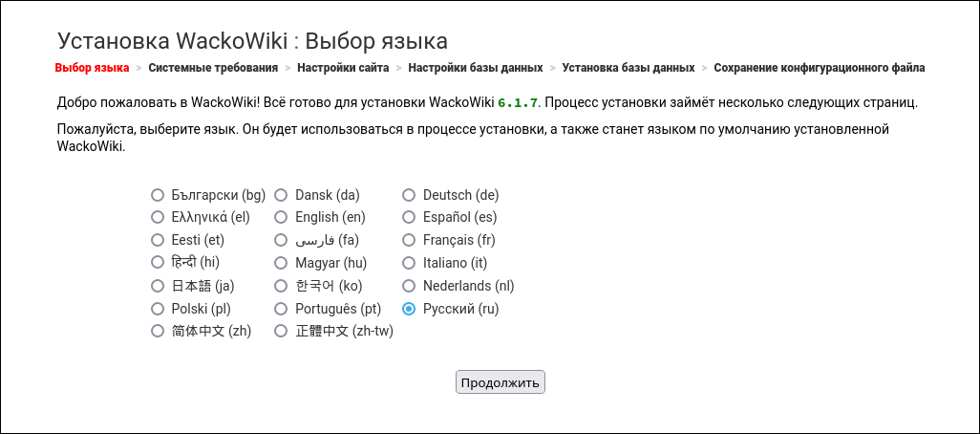
Task: Click the Настройки базы данных step
Action: click(476, 68)
